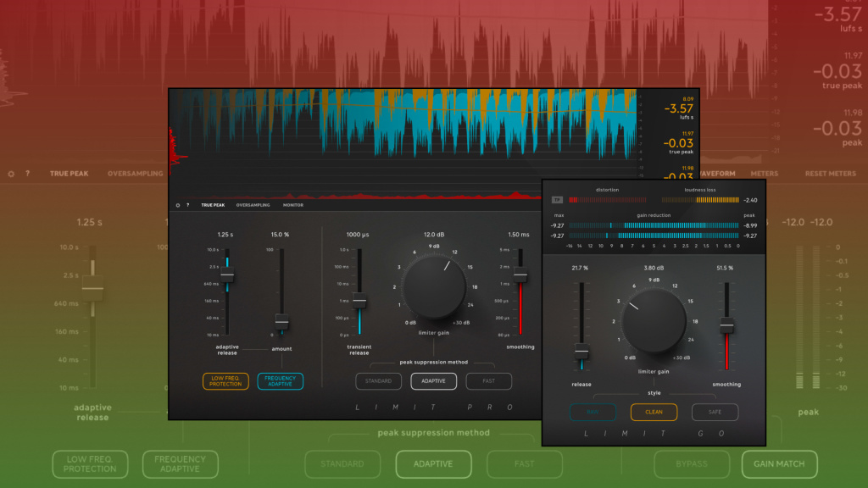The height and width of the screenshot is (488, 868).
Task: Select STANDARD suppression method in Limit Pro
Action: 378,381
